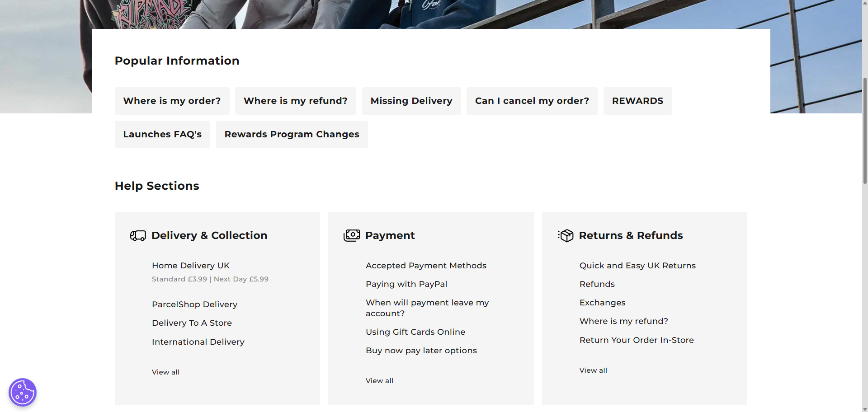Open the 'Where is my order?' topic
The width and height of the screenshot is (868, 412).
click(172, 101)
